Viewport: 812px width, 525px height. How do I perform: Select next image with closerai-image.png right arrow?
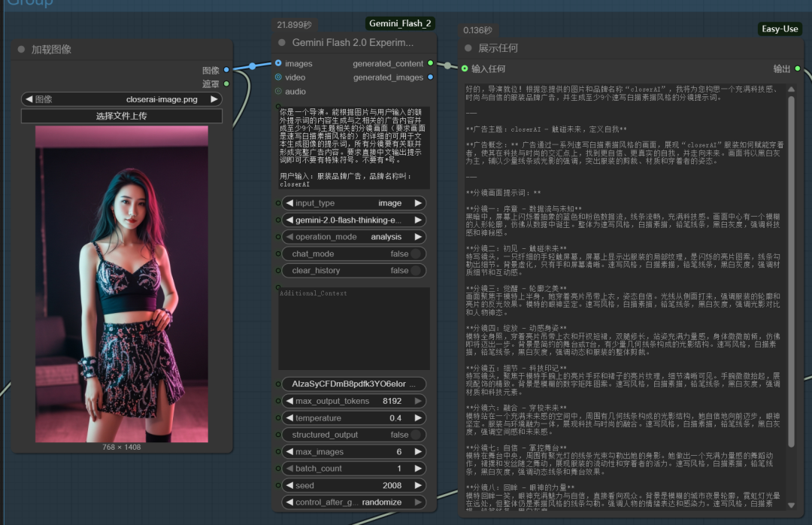(214, 99)
